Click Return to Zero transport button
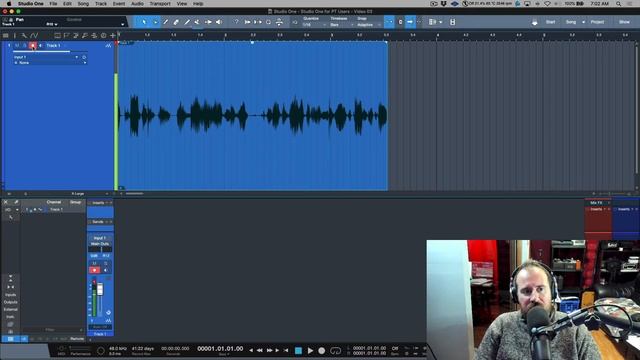The width and height of the screenshot is (640, 360). (286, 351)
